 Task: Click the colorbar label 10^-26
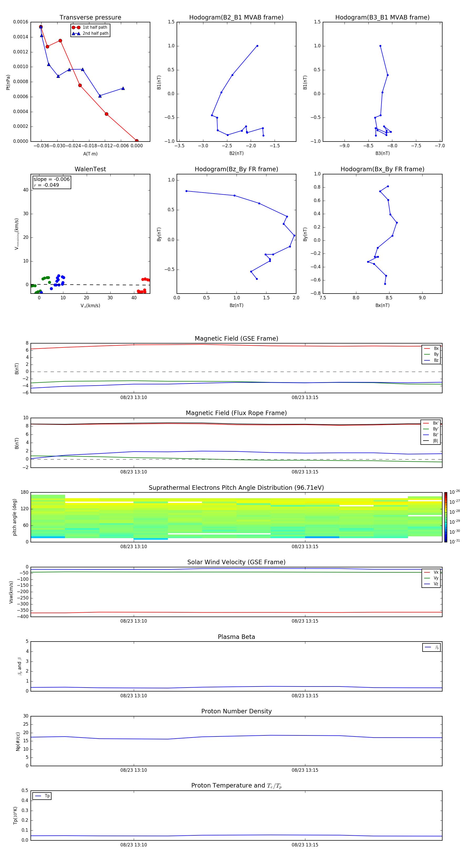click(455, 492)
